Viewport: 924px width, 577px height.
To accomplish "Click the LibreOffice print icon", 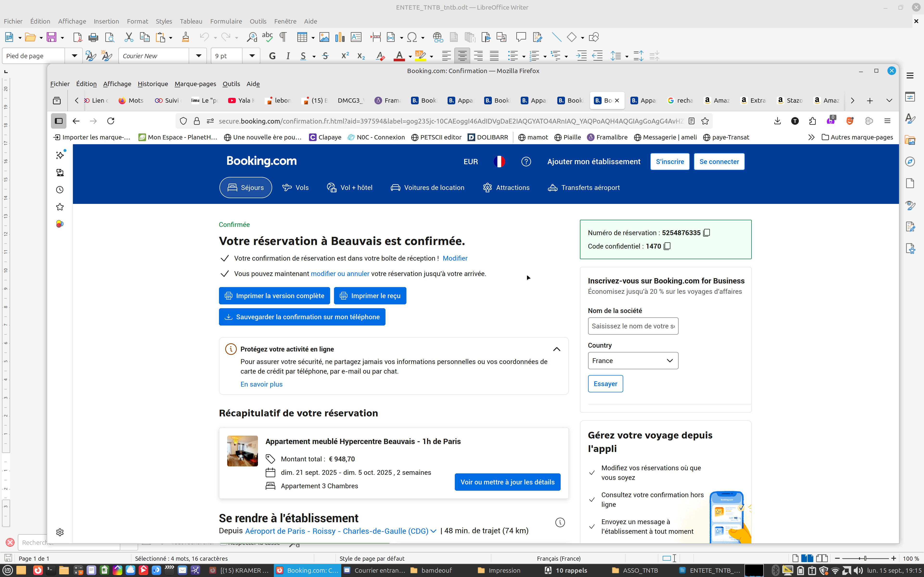I will pyautogui.click(x=93, y=38).
